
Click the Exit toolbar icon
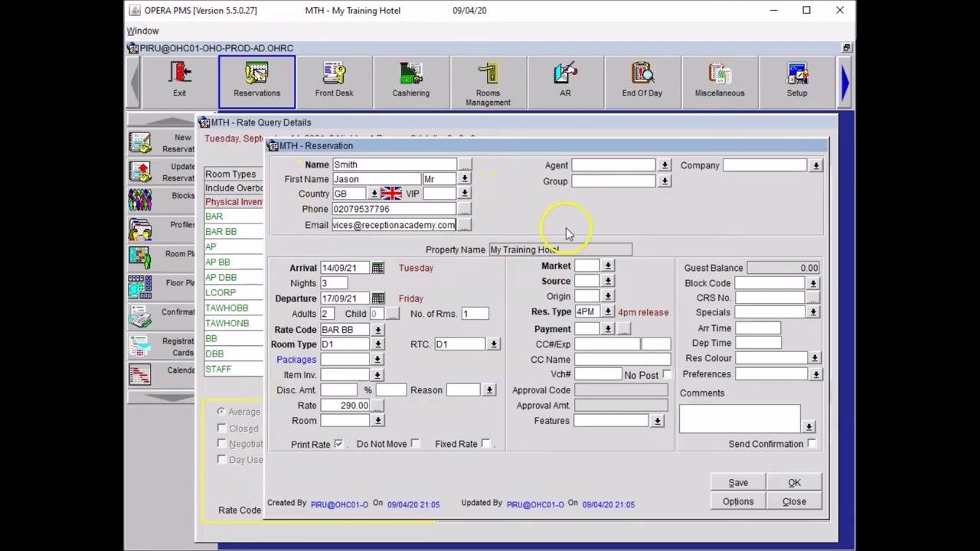(179, 80)
